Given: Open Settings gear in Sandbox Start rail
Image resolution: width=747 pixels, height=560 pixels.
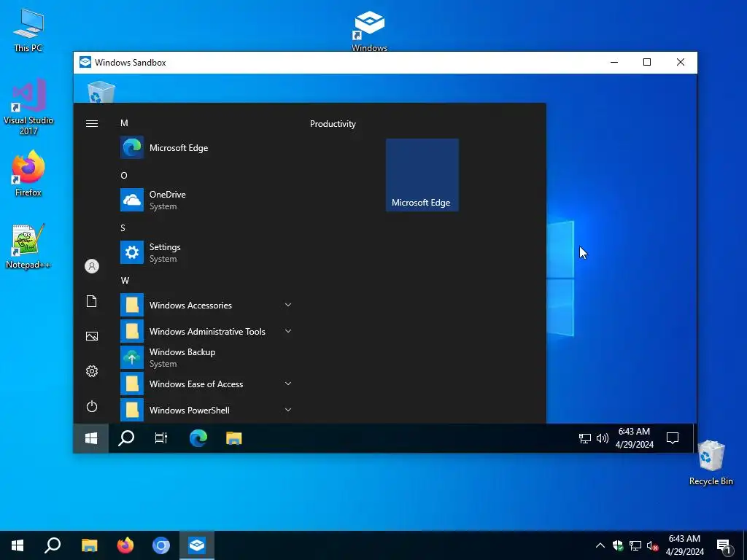Looking at the screenshot, I should pyautogui.click(x=92, y=371).
